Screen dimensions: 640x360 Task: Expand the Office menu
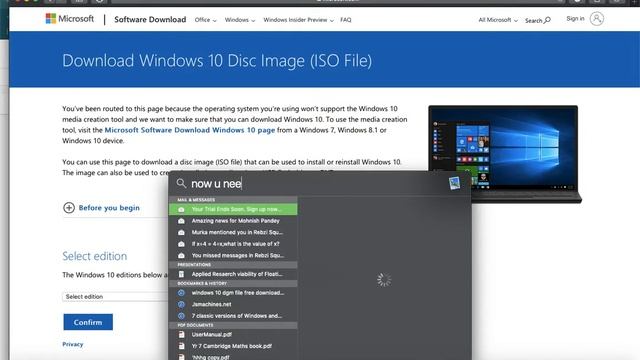coord(205,20)
